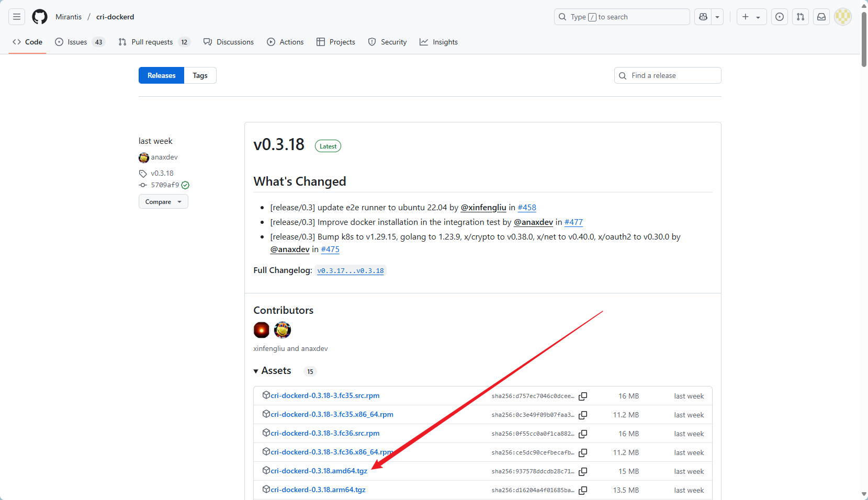Switch to the Insights tab

click(439, 42)
